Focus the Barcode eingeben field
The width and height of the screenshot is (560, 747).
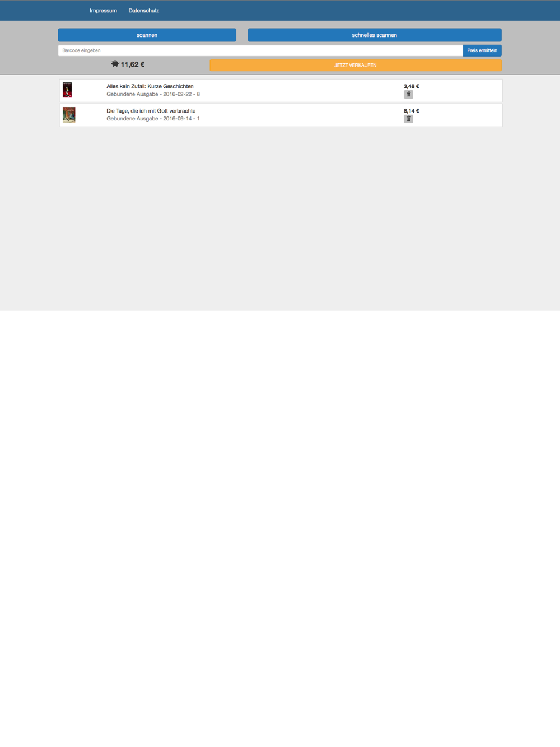260,50
